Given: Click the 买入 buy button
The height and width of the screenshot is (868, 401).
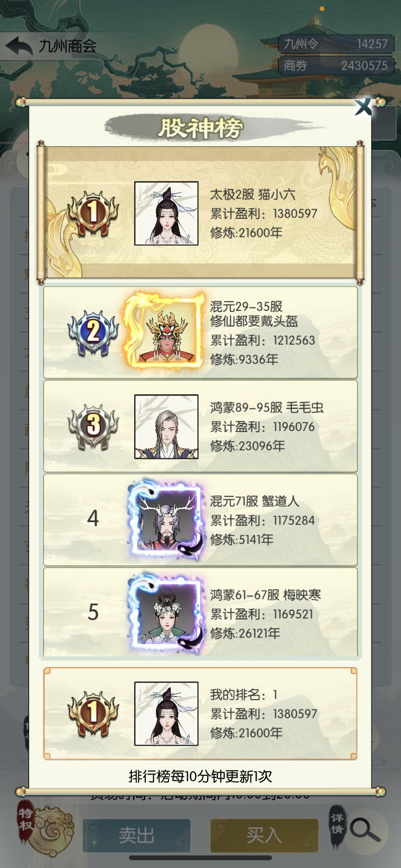Looking at the screenshot, I should (264, 835).
